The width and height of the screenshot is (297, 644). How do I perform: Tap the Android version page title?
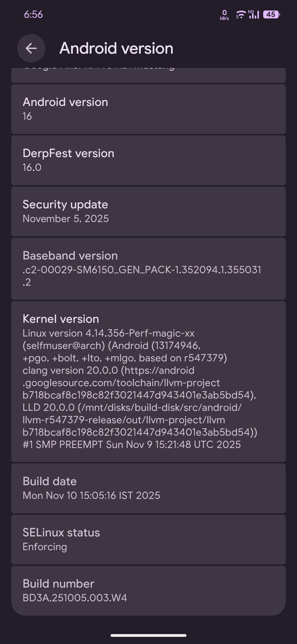116,48
